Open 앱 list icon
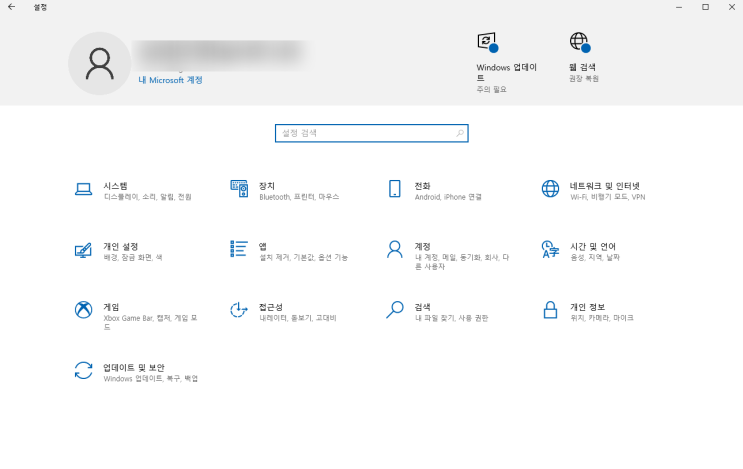Image resolution: width=743 pixels, height=469 pixels. (239, 249)
